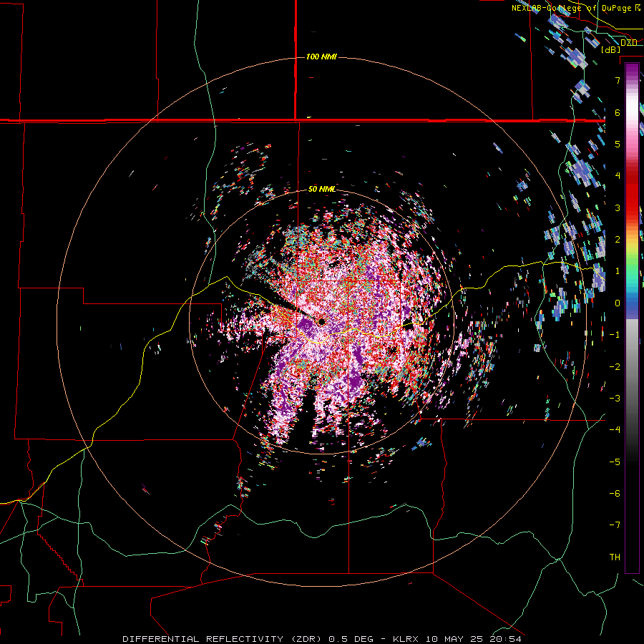
Task: Click the purple top of the ZDR color bar
Action: point(632,70)
